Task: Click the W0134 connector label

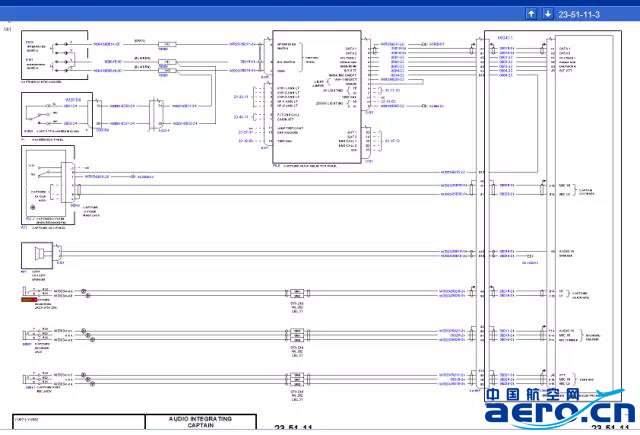Action: click(71, 99)
